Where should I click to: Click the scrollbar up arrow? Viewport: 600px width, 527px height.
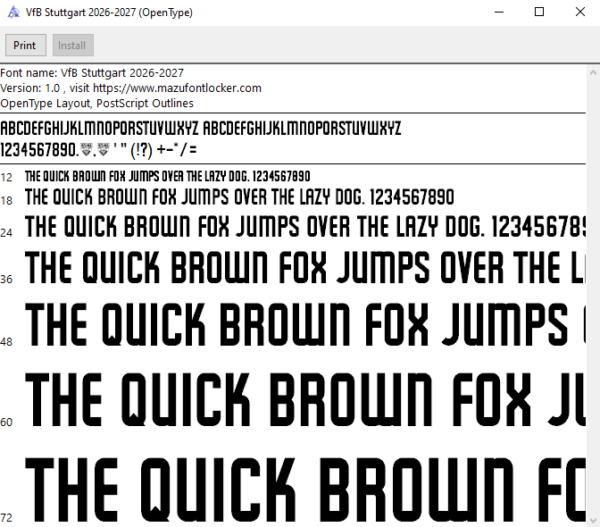click(593, 72)
